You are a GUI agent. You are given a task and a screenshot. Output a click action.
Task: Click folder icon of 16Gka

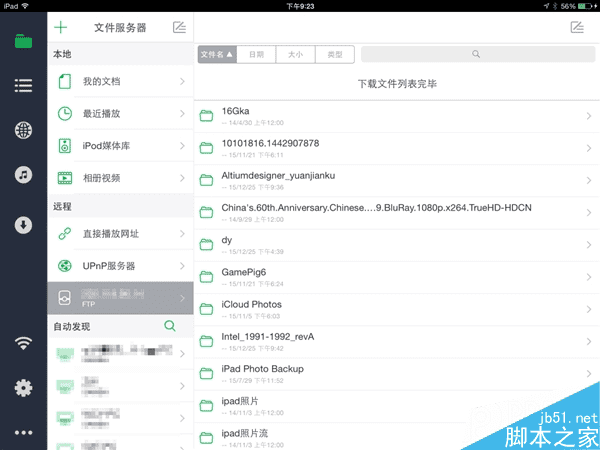(x=206, y=116)
